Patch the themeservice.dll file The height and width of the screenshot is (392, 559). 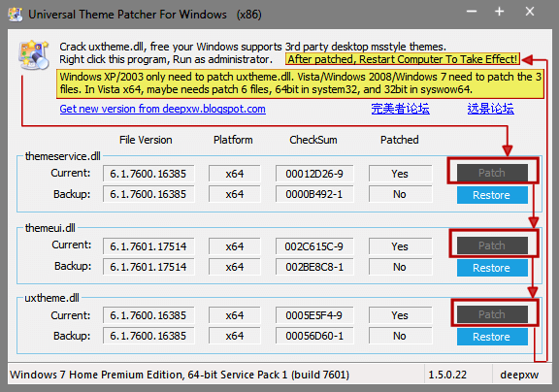pos(492,173)
